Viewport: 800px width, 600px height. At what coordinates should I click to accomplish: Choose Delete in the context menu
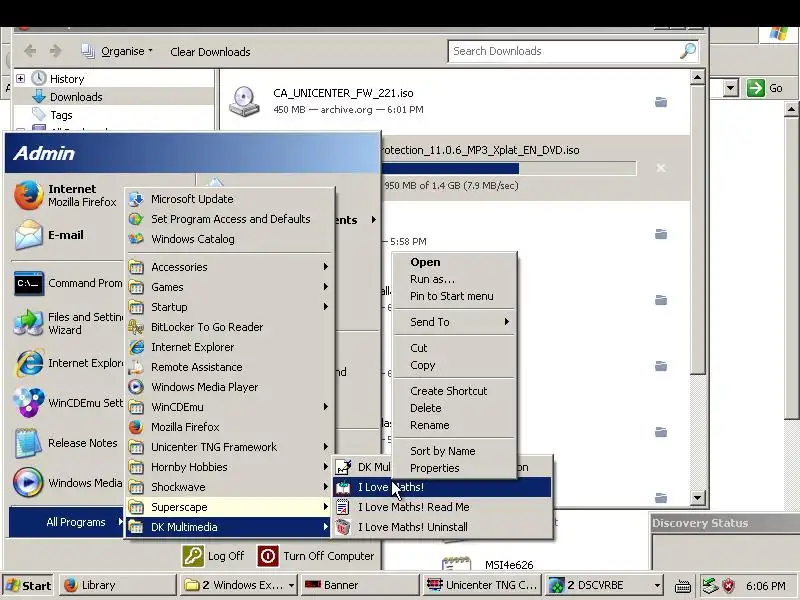point(454,408)
